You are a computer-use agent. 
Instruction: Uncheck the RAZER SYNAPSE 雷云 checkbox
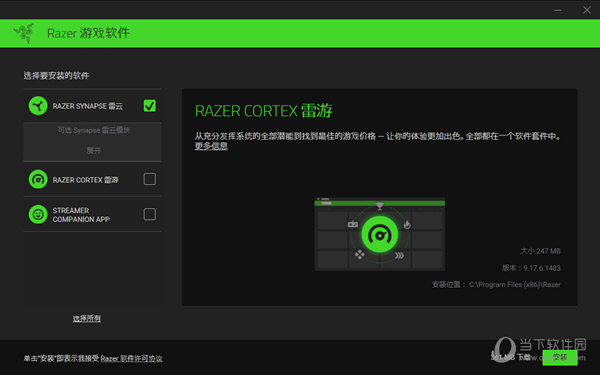coord(150,106)
